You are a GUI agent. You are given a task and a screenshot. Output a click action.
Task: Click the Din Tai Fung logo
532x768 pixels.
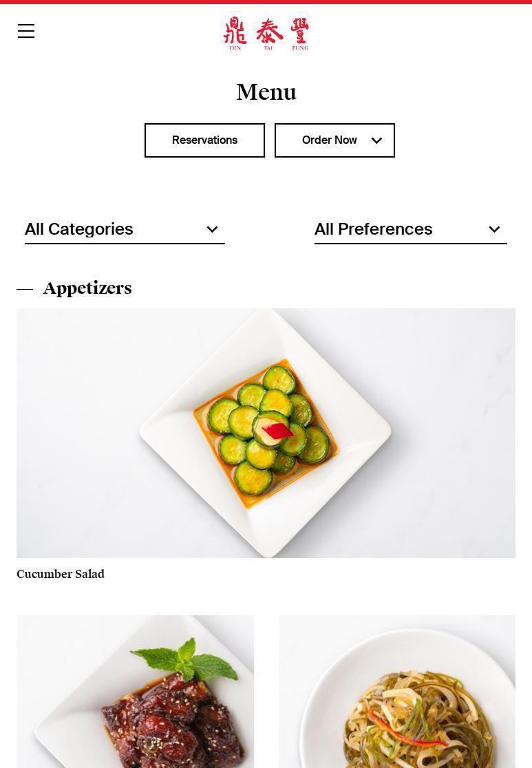coord(266,33)
